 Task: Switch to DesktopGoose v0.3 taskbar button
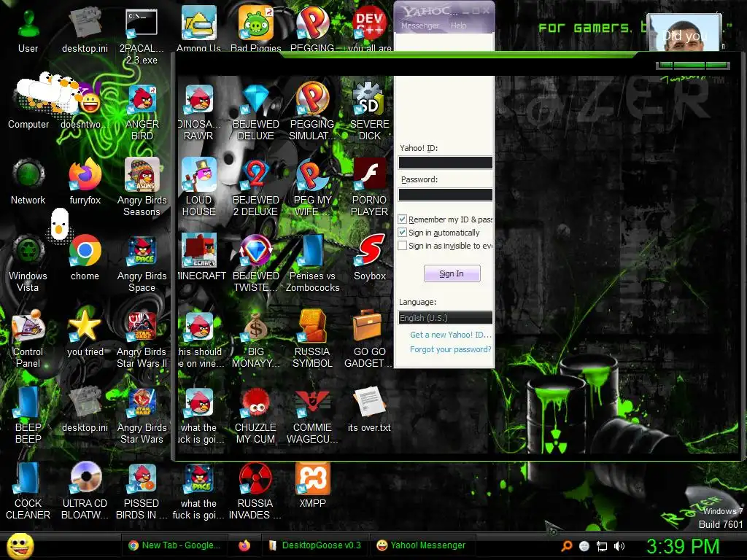(x=315, y=545)
